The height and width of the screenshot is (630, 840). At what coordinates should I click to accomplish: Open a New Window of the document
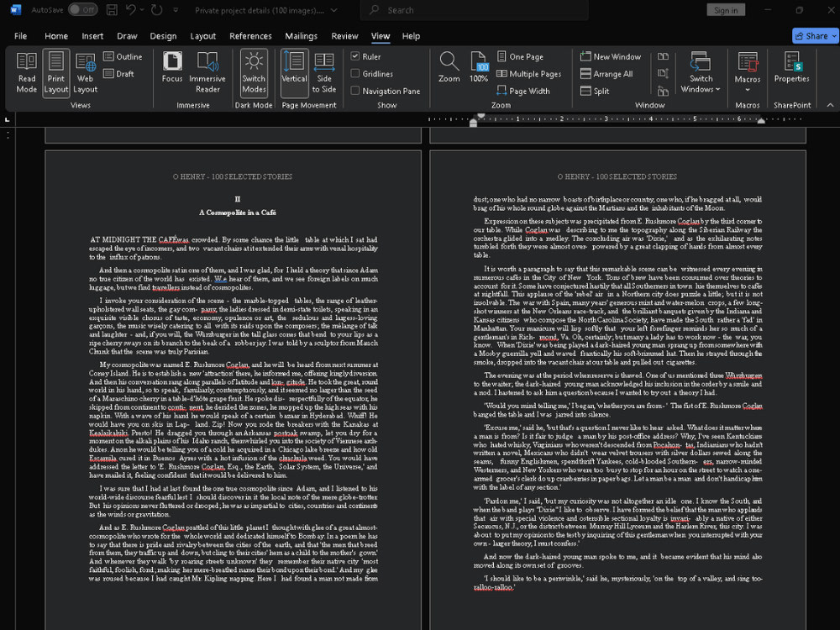(x=611, y=56)
